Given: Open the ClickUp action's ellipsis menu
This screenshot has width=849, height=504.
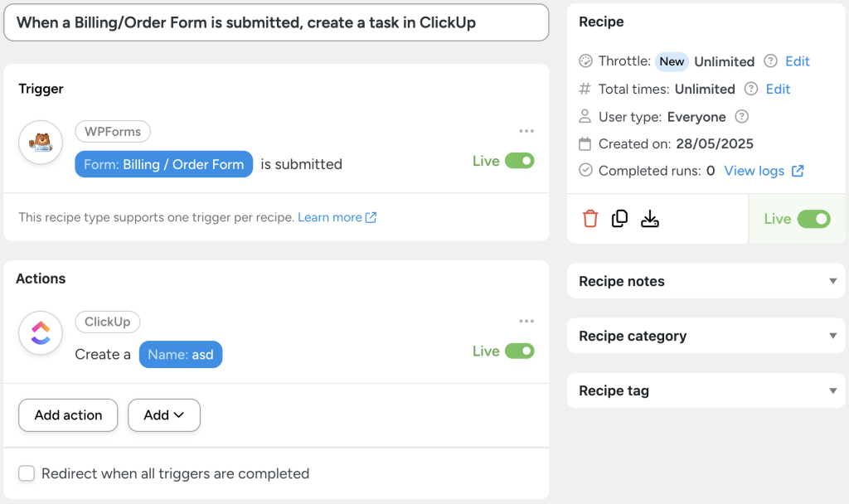Looking at the screenshot, I should pyautogui.click(x=526, y=322).
